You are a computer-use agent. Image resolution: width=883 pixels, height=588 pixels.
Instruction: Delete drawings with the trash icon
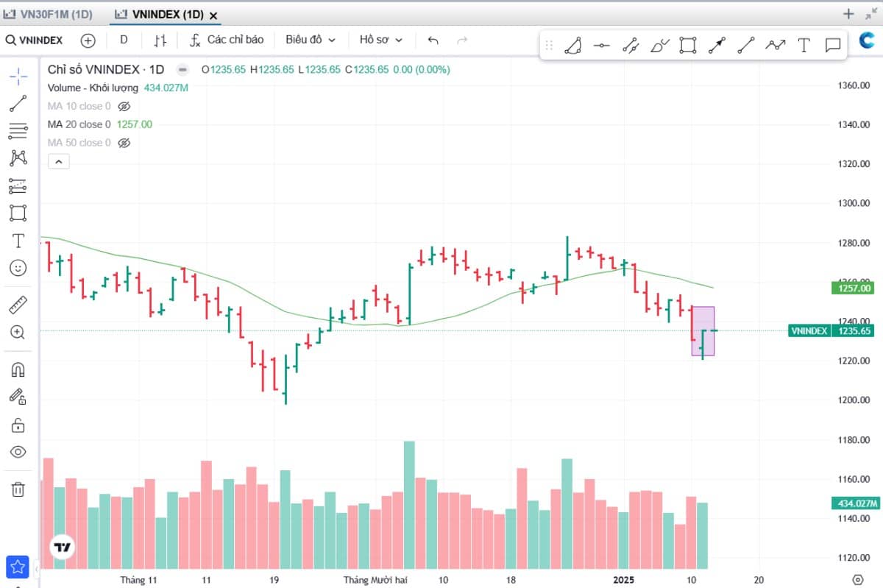18,489
